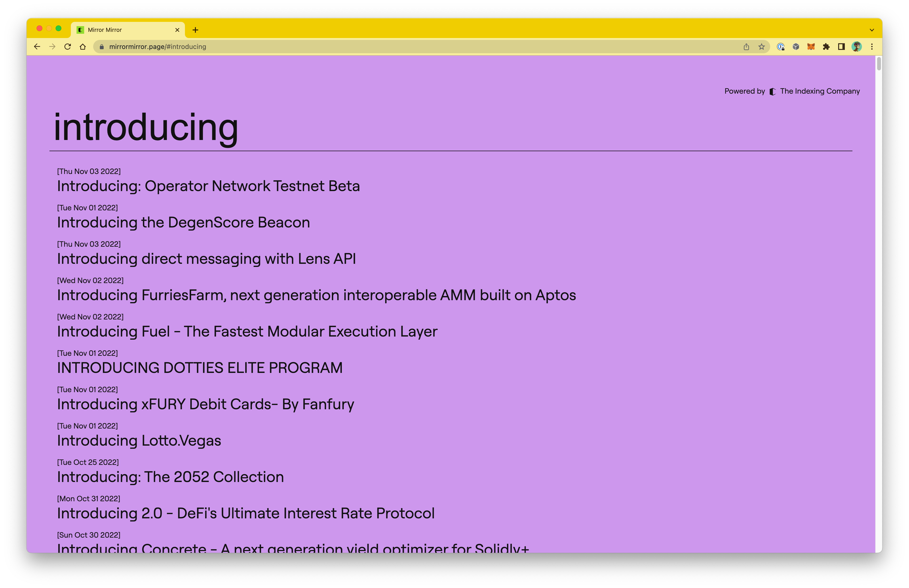Open the Introducing Lotto.Vegas article

139,441
